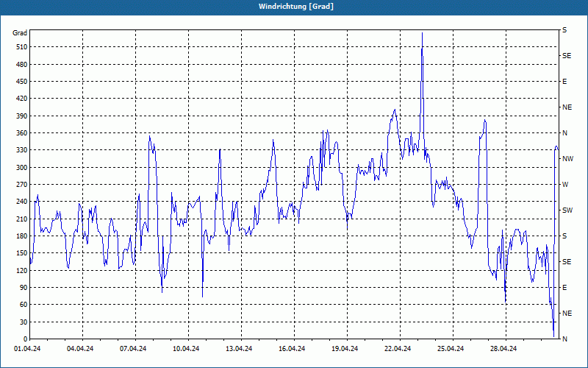Viewport: 588px width, 368px height.
Task: Click the 'N' compass label beside the 360 gridline
Action: (564, 133)
